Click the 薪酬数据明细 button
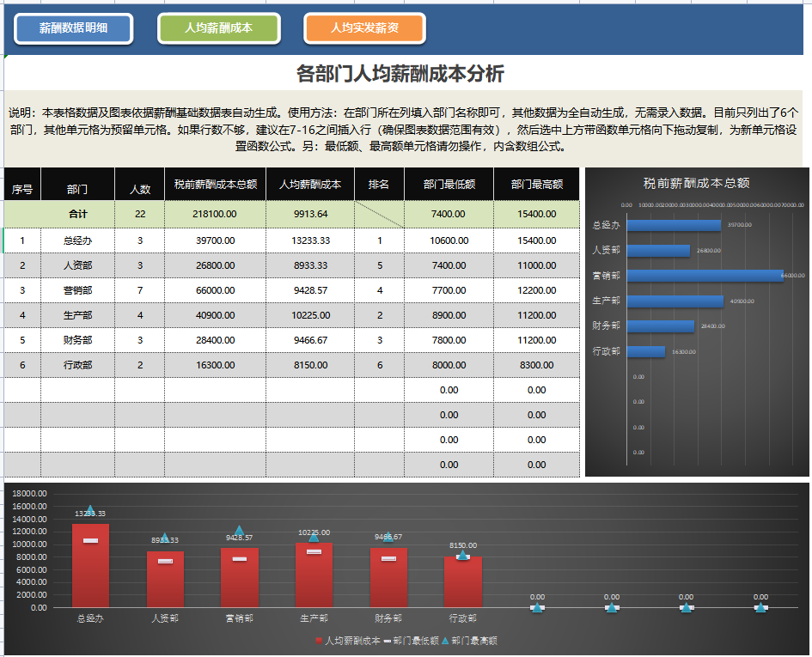This screenshot has width=812, height=657. click(x=72, y=28)
